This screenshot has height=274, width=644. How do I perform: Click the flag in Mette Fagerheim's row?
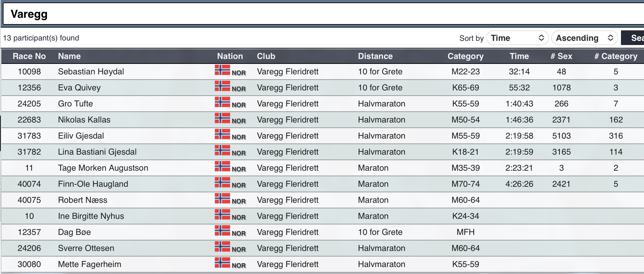pos(222,263)
